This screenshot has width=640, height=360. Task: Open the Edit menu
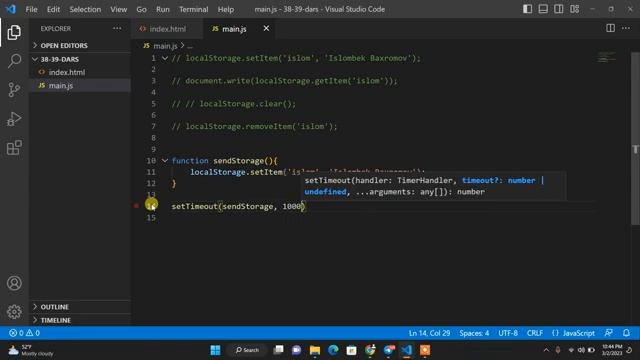pos(53,9)
